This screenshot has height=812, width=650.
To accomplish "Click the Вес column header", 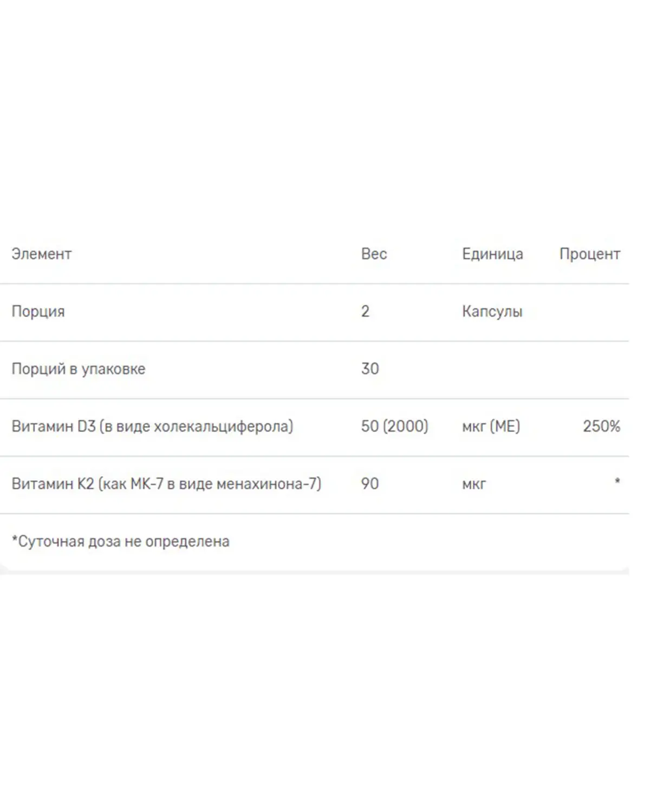I will click(374, 254).
